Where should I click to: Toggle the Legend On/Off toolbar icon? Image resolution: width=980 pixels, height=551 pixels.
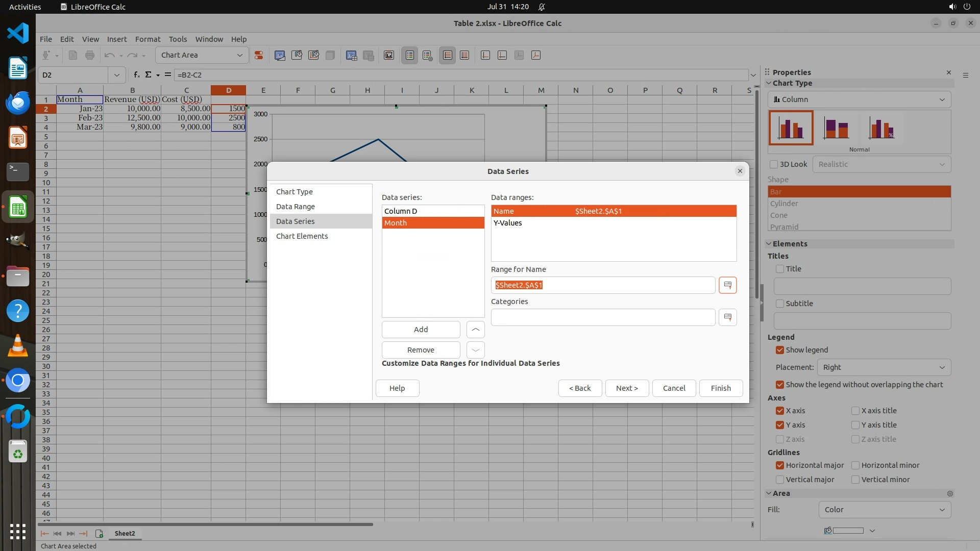click(x=410, y=55)
